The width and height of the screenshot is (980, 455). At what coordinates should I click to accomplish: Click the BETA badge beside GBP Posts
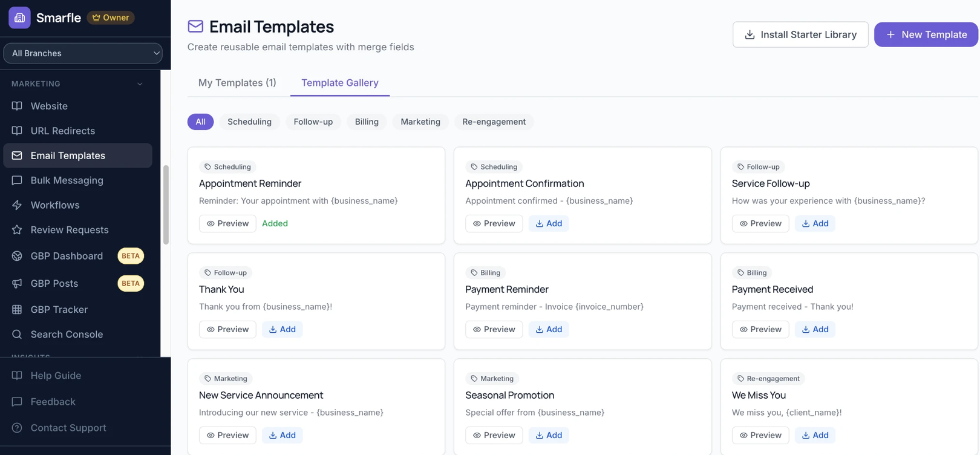131,283
